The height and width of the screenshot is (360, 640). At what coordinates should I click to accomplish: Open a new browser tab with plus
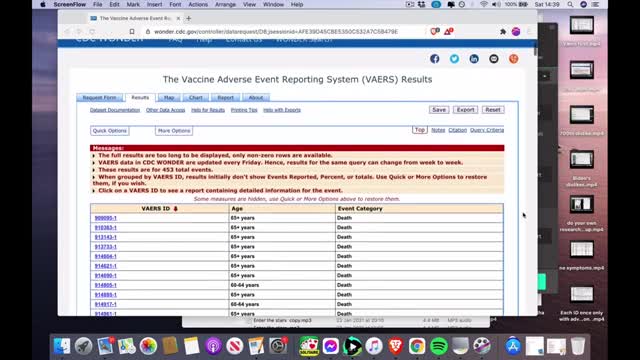[x=189, y=18]
